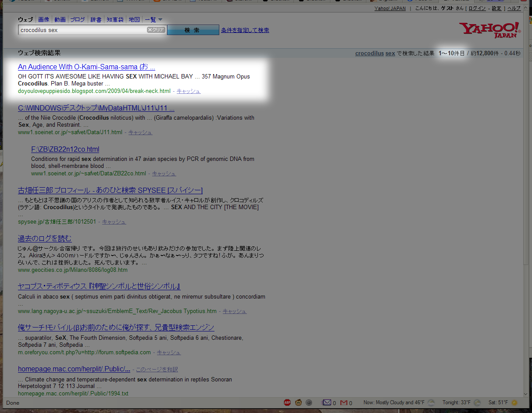Open homepage.mac.com/herplit/.Public result

pos(74,369)
